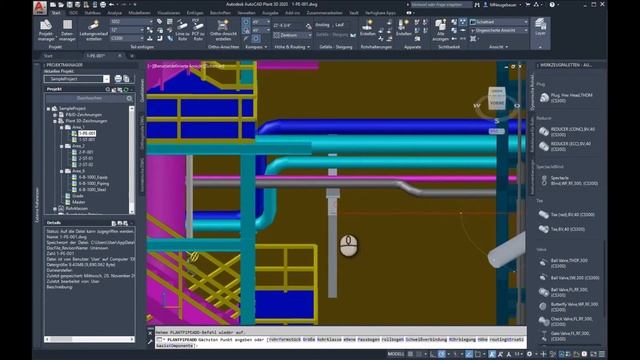The height and width of the screenshot is (360, 640).
Task: Select the Linie zu Rohr tool
Action: pyautogui.click(x=182, y=30)
